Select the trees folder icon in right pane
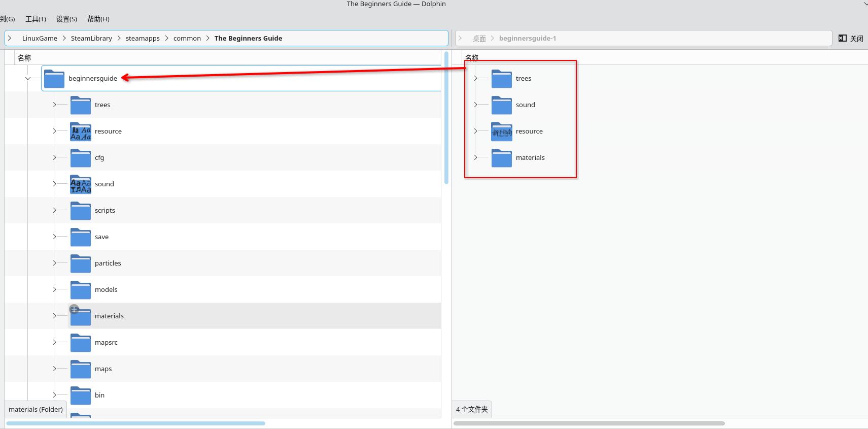The width and height of the screenshot is (868, 429). [502, 79]
